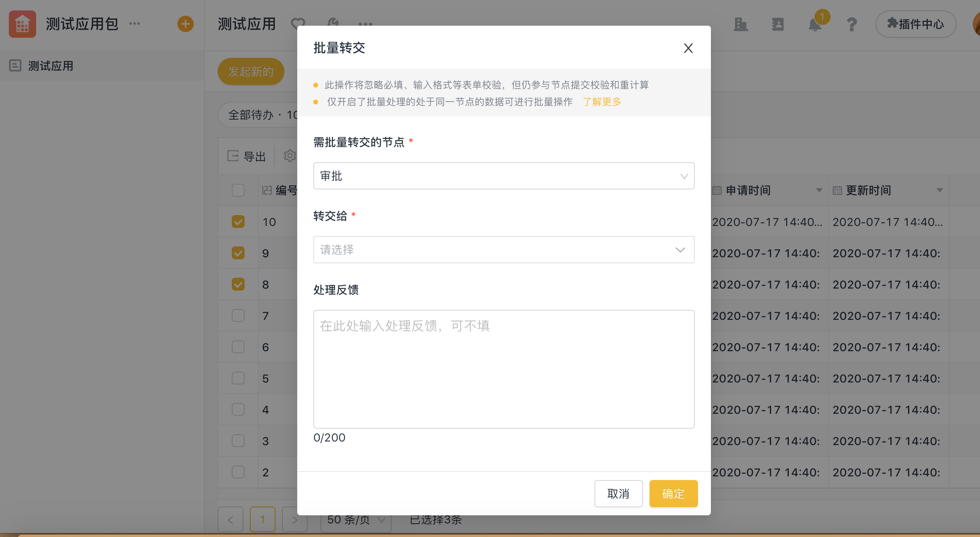980x537 pixels.
Task: Click the 已选择3条 selection status text
Action: [436, 520]
